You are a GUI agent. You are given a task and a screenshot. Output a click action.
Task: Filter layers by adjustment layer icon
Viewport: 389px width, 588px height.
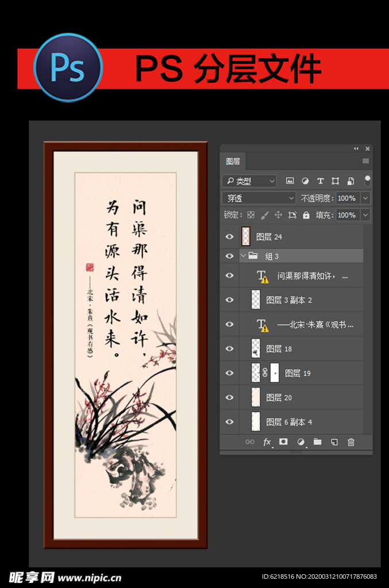click(305, 181)
